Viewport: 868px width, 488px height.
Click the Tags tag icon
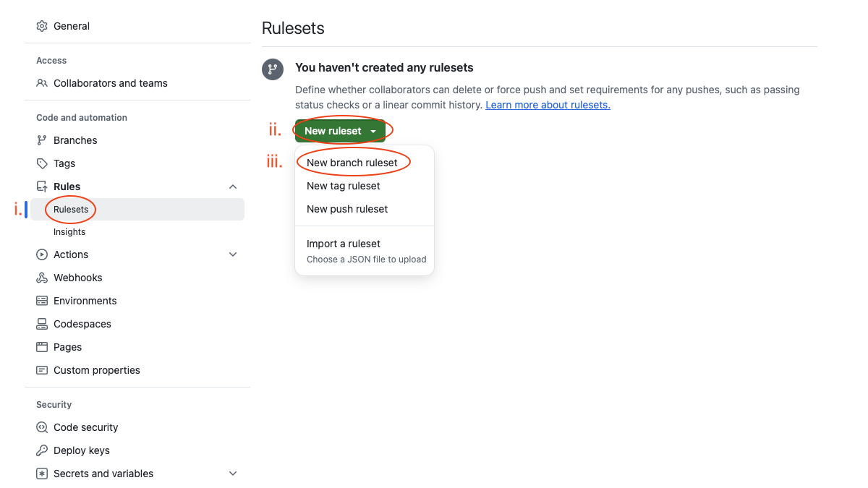[42, 163]
